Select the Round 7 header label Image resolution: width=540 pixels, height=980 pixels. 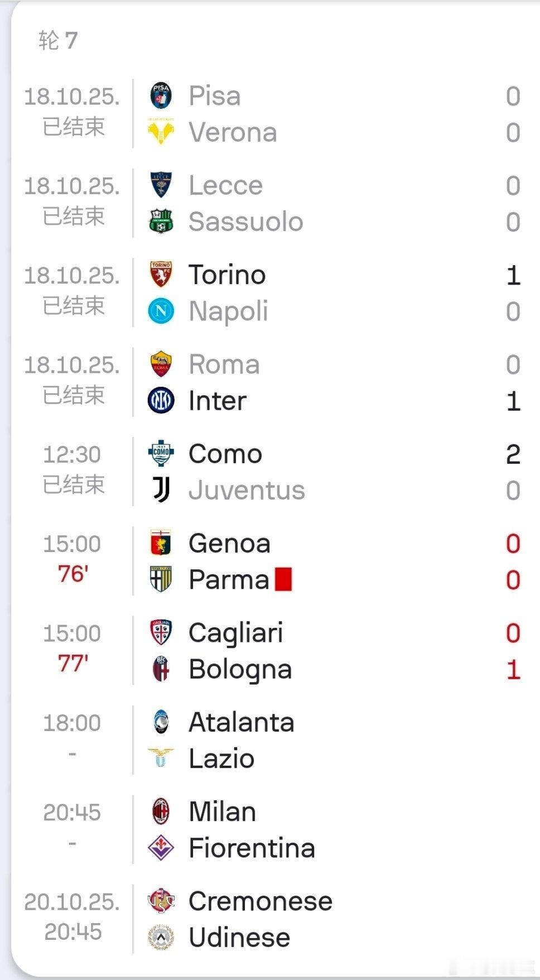pyautogui.click(x=58, y=40)
